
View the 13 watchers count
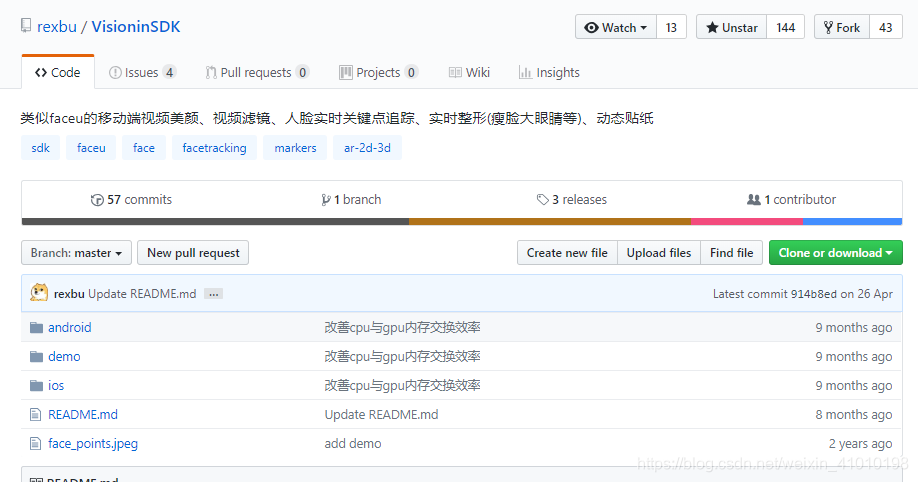click(672, 28)
